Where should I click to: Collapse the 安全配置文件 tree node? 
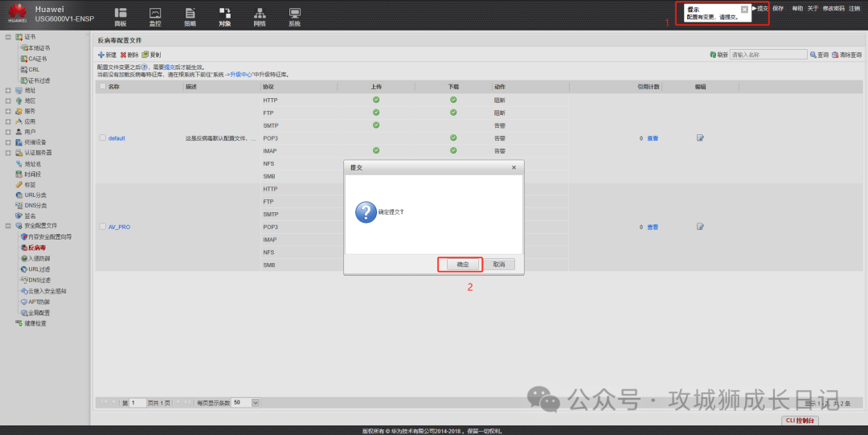tap(8, 226)
